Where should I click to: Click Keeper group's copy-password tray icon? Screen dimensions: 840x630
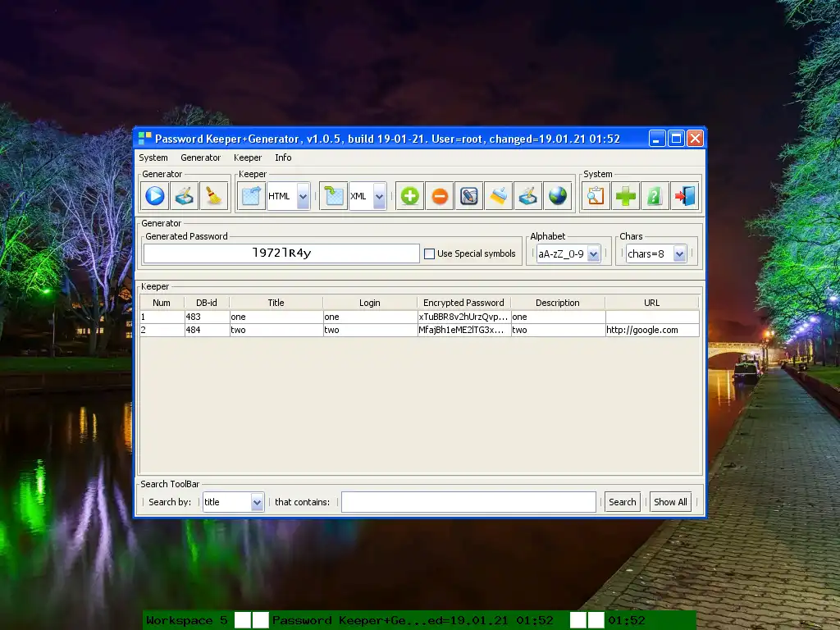point(527,196)
